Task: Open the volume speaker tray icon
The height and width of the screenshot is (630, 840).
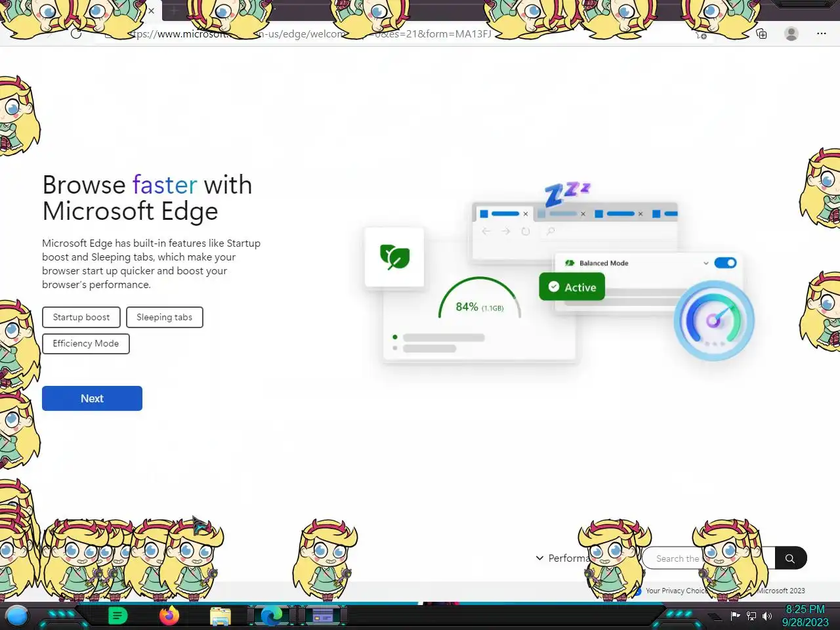Action: click(x=767, y=616)
